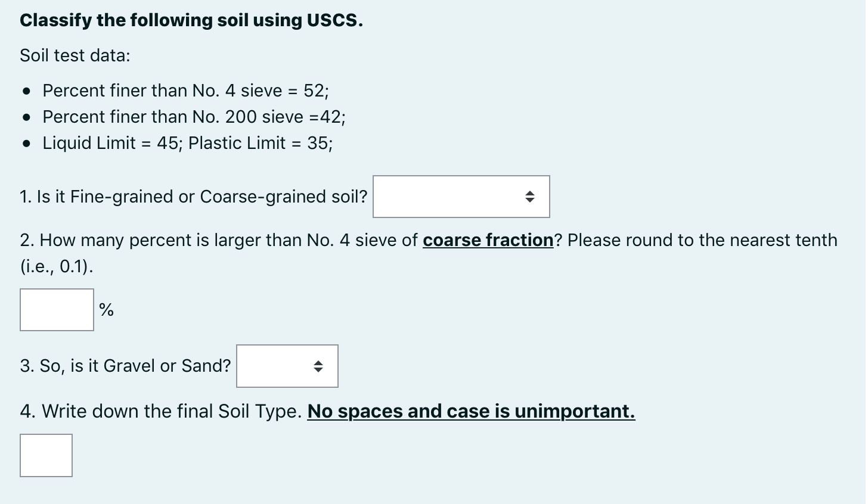Screen dimensions: 868x504
Task: Click question 4 text 'Write down the final Soil Type'
Action: (161, 411)
